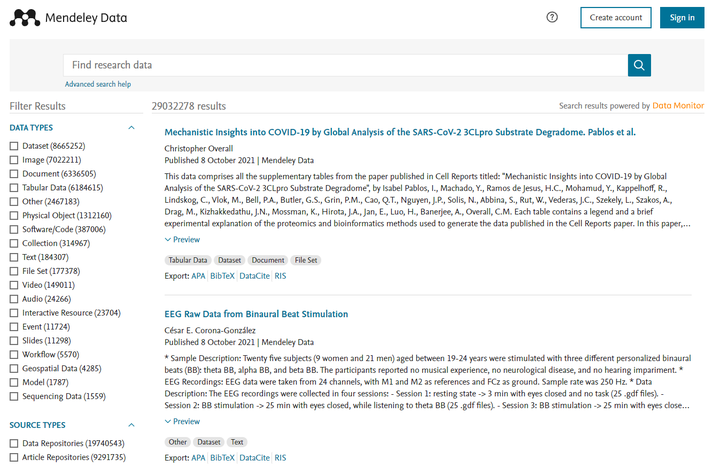This screenshot has height=467, width=720.
Task: Check the File Set (177378) filter
Action: click(x=14, y=271)
